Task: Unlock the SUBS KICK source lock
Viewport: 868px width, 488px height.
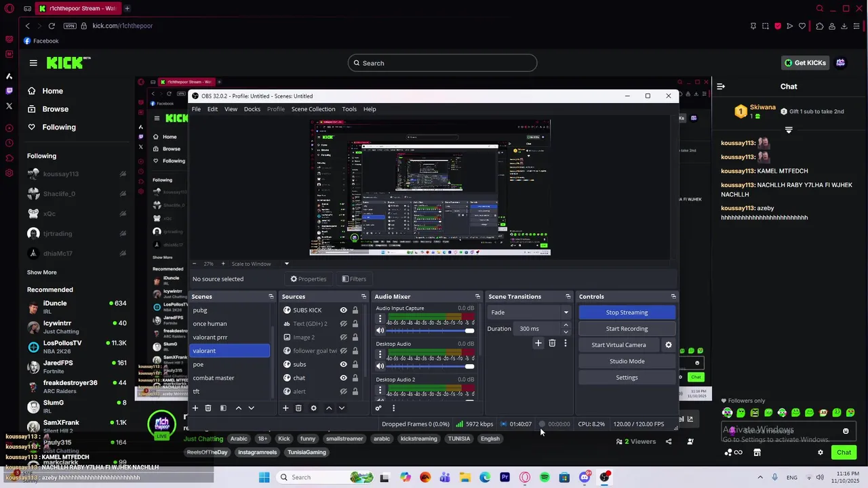Action: click(x=355, y=310)
